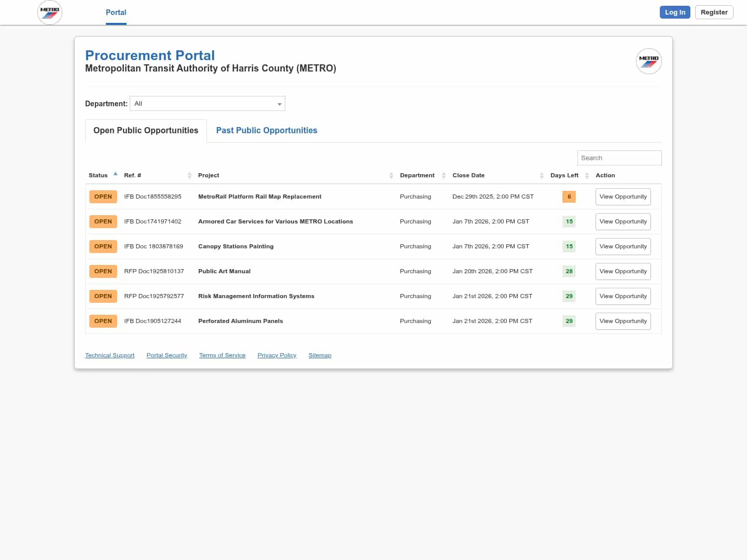747x560 pixels.
Task: Open the Portal navigation item
Action: pos(116,12)
